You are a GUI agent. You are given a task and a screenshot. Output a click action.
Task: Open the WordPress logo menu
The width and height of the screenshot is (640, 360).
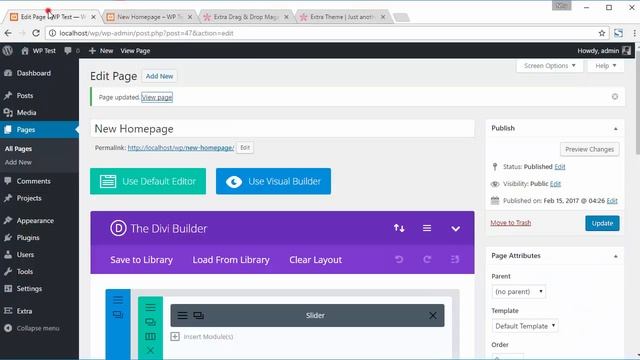7,51
